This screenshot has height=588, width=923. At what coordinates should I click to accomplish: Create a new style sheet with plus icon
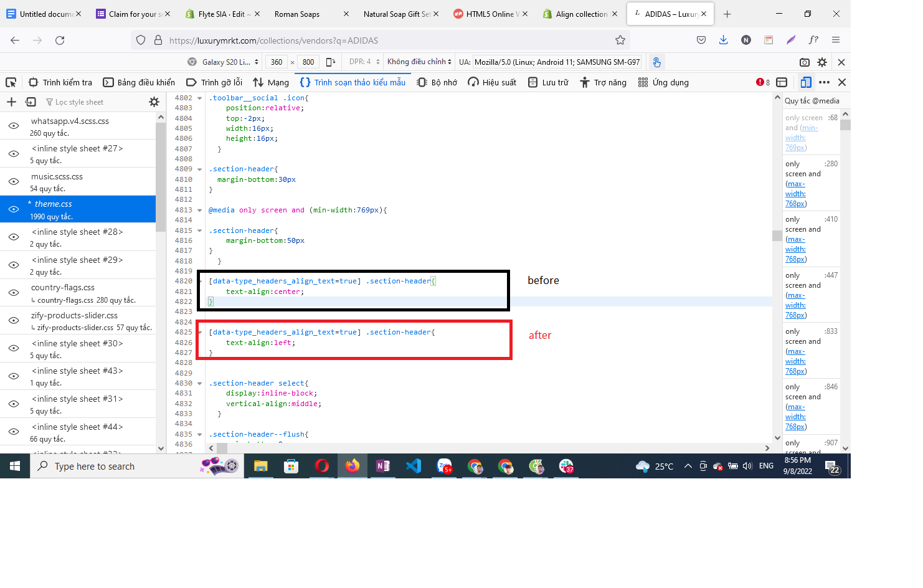[x=11, y=102]
